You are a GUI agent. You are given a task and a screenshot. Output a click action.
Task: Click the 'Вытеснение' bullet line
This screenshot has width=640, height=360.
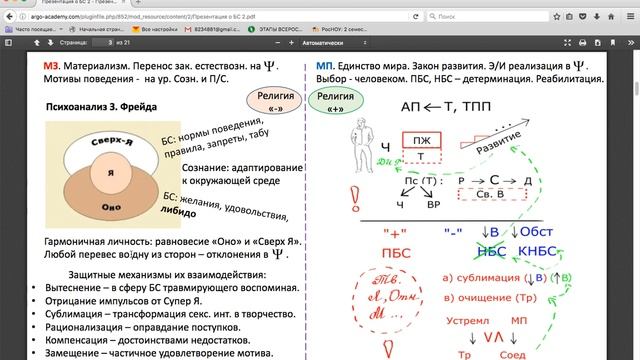click(x=172, y=288)
